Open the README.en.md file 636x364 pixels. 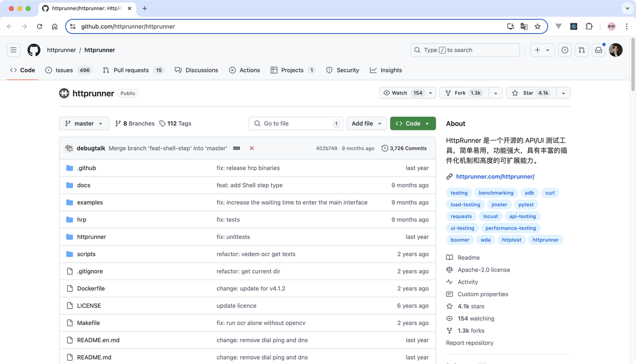click(98, 340)
